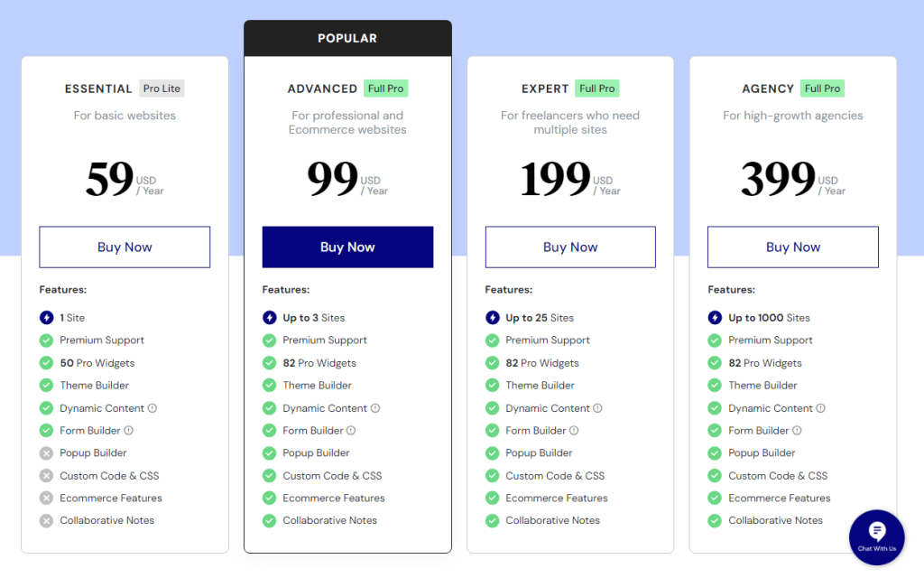The height and width of the screenshot is (578, 924).
Task: Click the POPULAR banner above Advanced
Action: (x=347, y=37)
